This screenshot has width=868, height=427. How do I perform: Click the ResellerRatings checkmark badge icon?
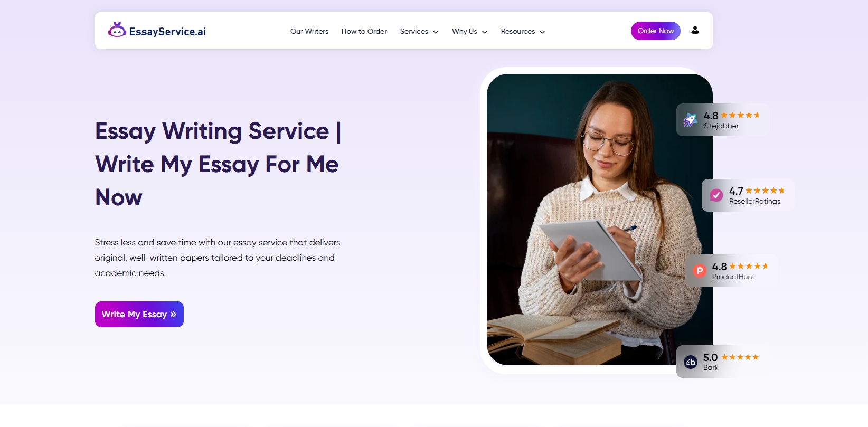pos(716,195)
